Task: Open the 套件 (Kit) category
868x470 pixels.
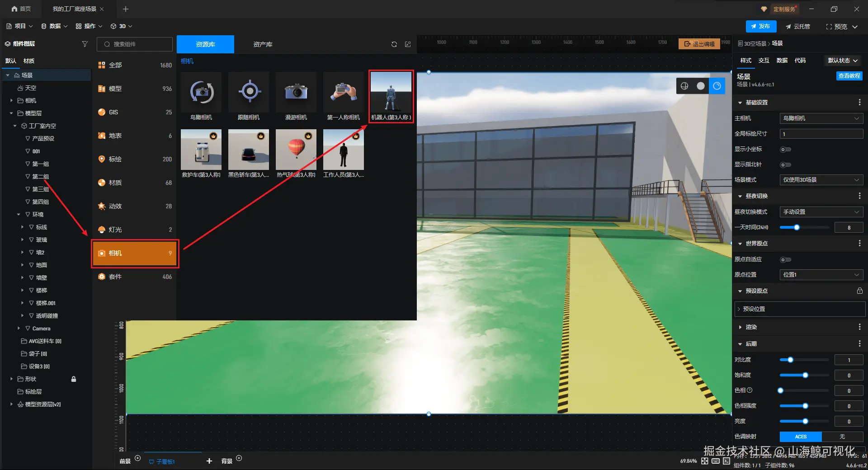Action: coord(135,277)
